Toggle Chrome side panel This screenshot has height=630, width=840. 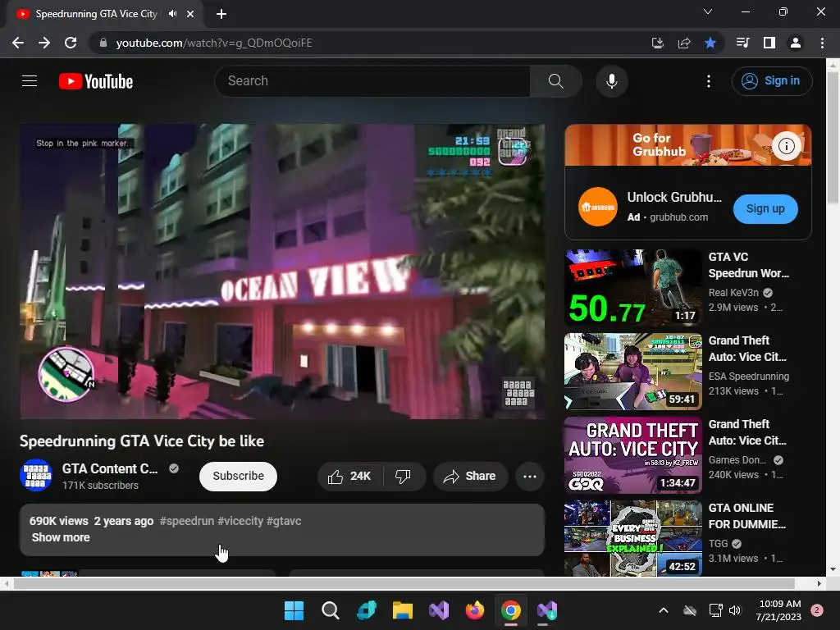point(769,43)
